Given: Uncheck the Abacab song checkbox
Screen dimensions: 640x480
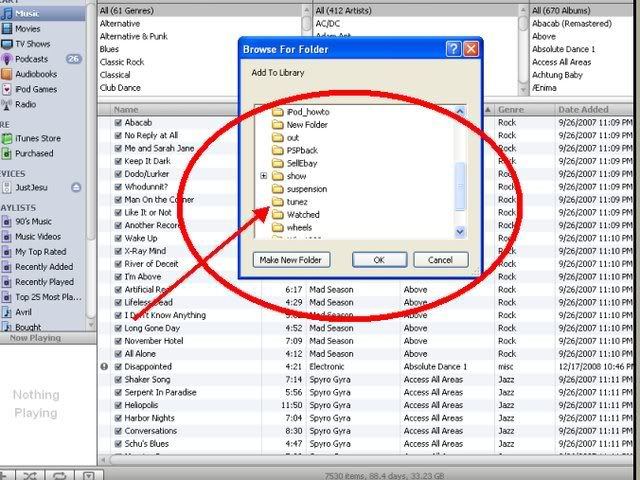Looking at the screenshot, I should coord(118,122).
